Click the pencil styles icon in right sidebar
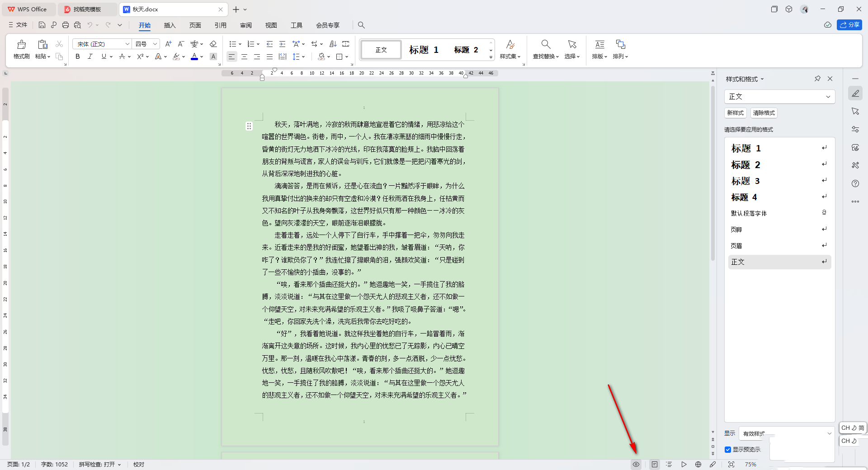Image resolution: width=868 pixels, height=470 pixels. click(855, 93)
